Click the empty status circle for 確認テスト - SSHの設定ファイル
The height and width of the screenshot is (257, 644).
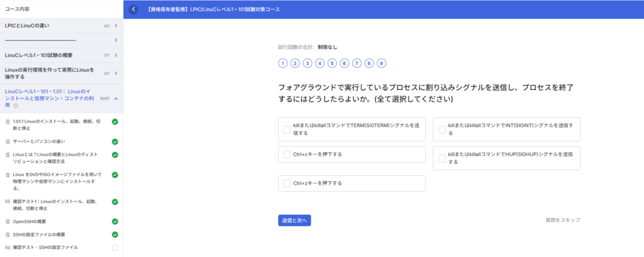115,248
